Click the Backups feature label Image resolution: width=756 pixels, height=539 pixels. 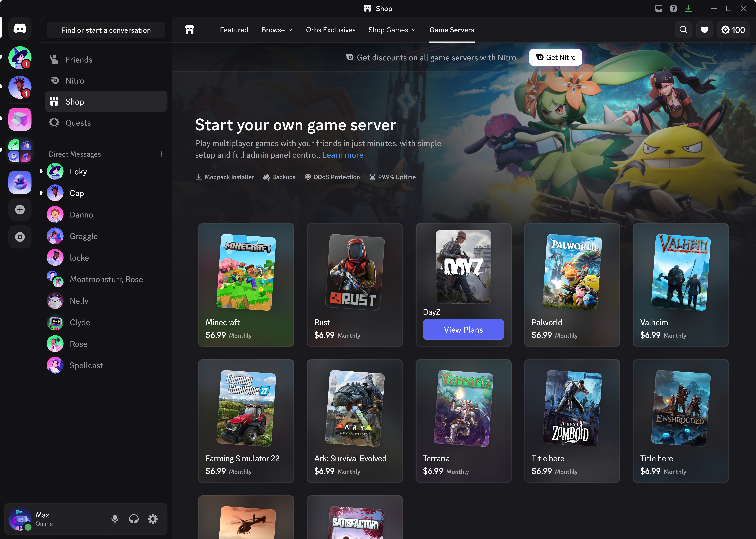279,177
